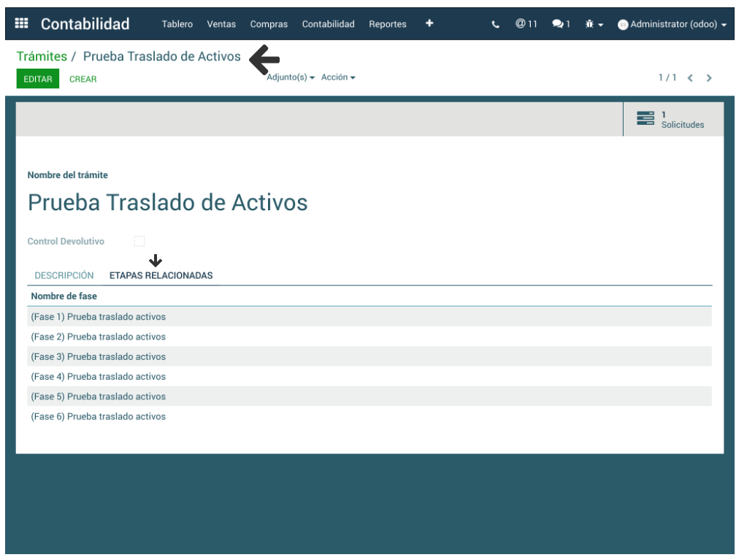
Task: Open the apps grid menu icon
Action: tap(22, 24)
